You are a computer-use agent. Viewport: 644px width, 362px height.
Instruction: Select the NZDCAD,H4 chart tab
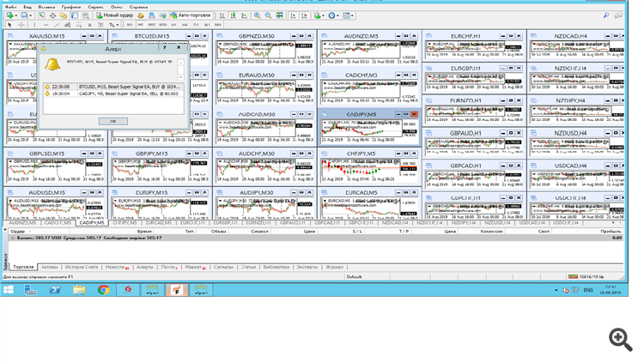point(395,223)
